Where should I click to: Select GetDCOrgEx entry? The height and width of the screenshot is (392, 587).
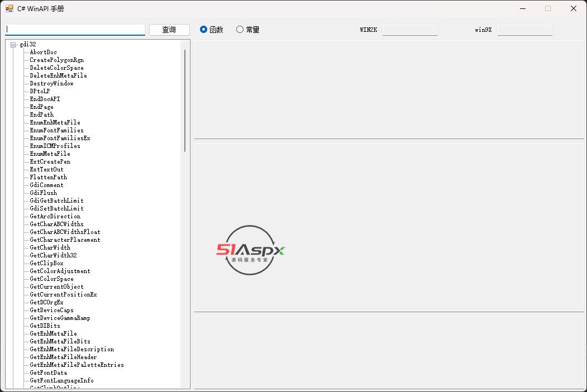point(46,303)
